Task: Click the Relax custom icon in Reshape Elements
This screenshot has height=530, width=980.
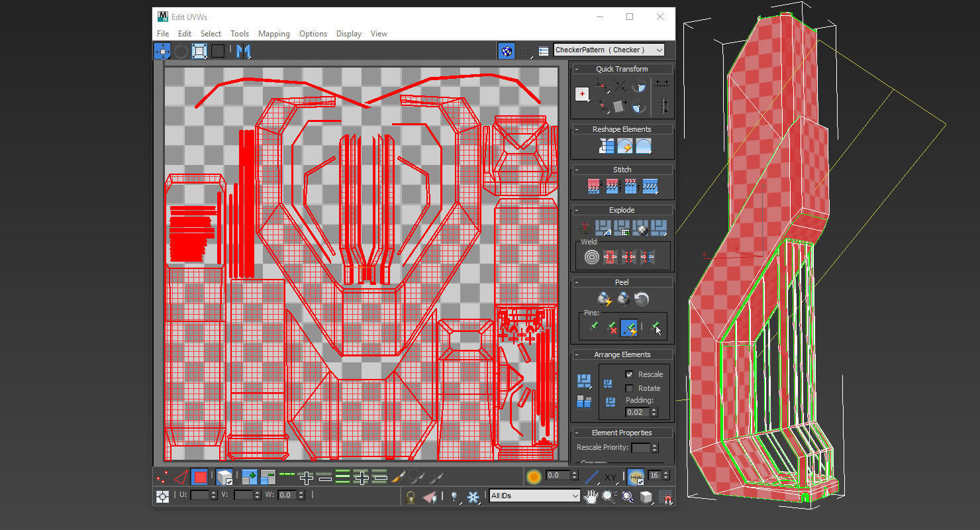Action: 644,146
